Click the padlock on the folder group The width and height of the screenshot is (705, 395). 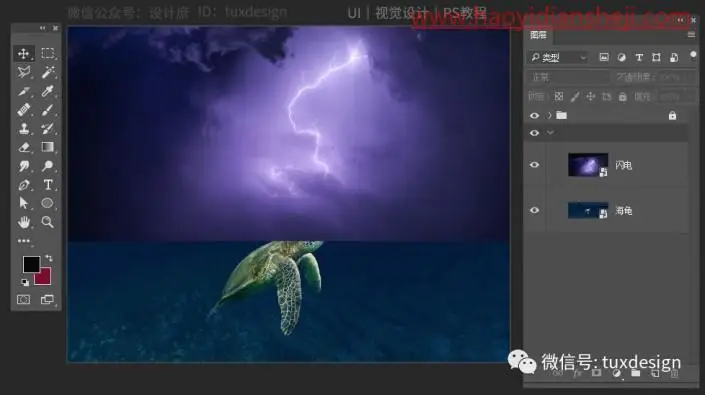tap(672, 115)
